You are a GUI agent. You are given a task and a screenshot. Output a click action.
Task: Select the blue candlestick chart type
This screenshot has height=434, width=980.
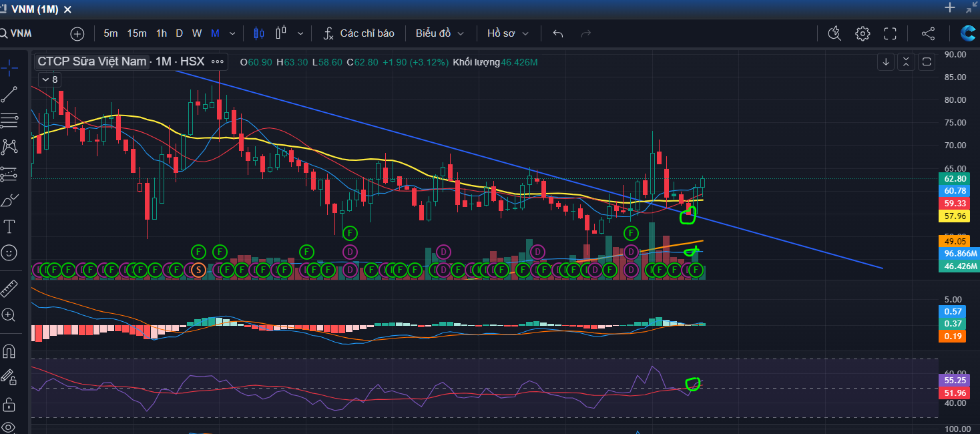coord(259,33)
